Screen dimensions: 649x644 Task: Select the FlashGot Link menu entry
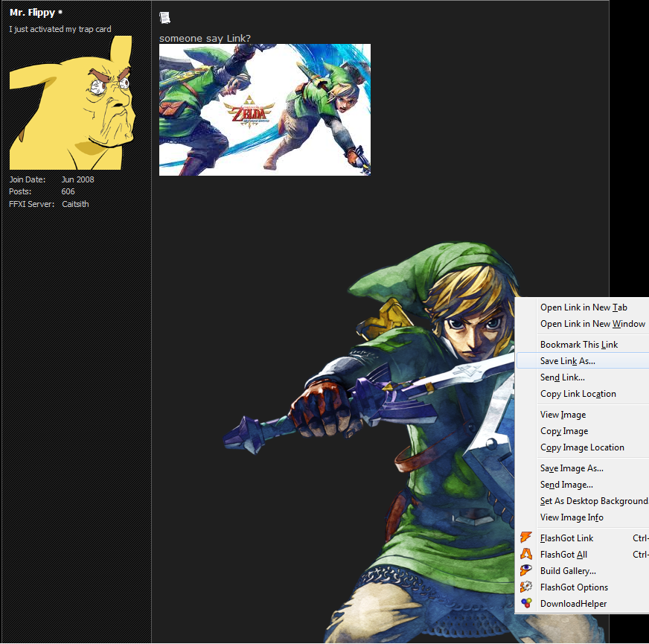pos(583,538)
